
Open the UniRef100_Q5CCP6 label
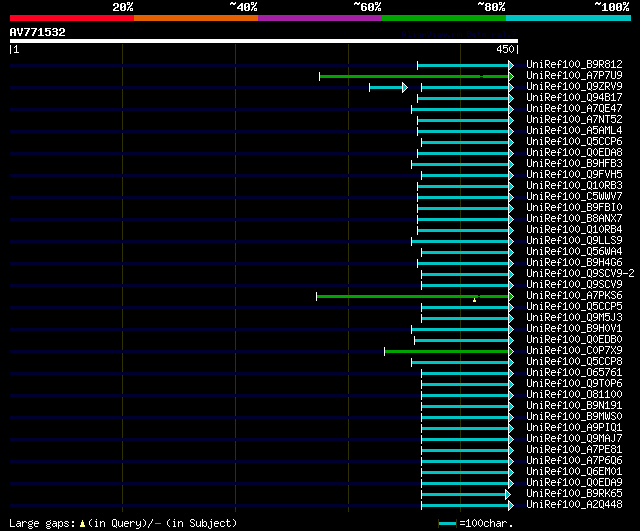(574, 141)
